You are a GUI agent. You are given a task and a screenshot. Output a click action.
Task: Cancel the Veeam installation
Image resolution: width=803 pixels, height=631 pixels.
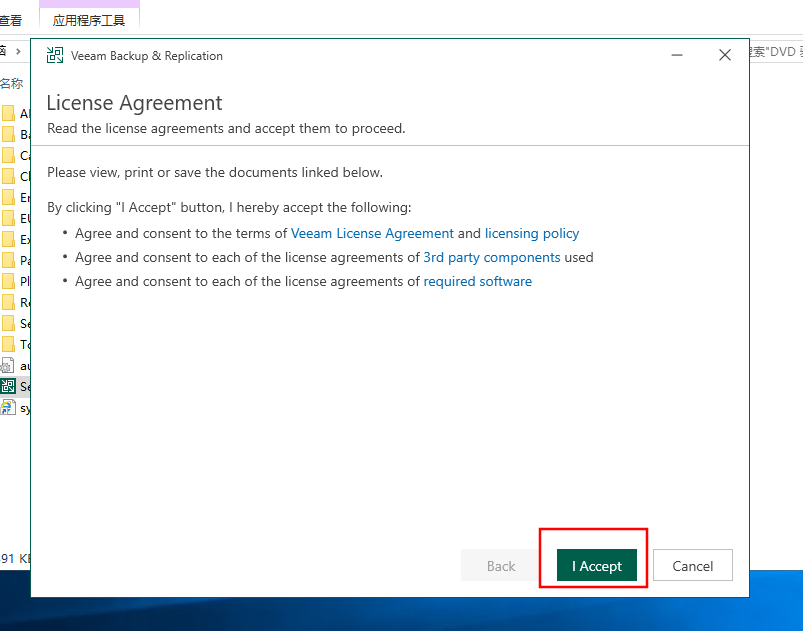tap(692, 565)
